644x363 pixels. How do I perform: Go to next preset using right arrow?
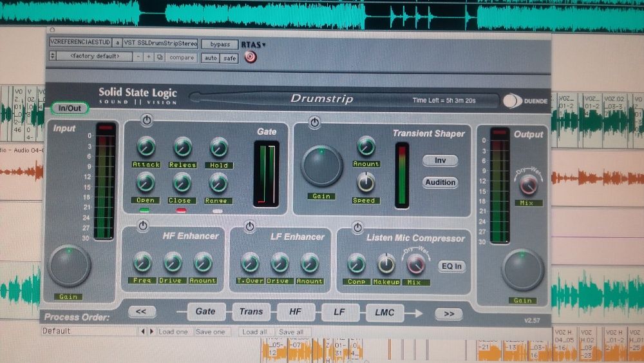click(x=151, y=331)
